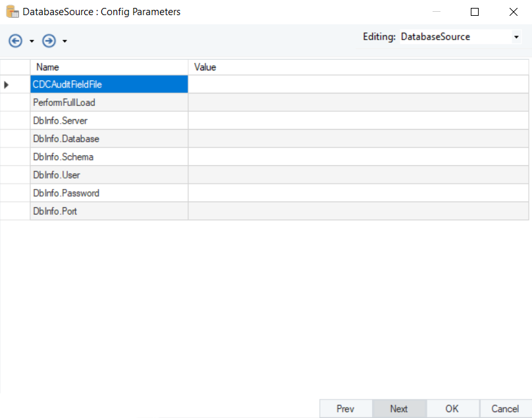Select the CDCAuditFieldFile name cell
The width and height of the screenshot is (532, 418).
click(109, 84)
